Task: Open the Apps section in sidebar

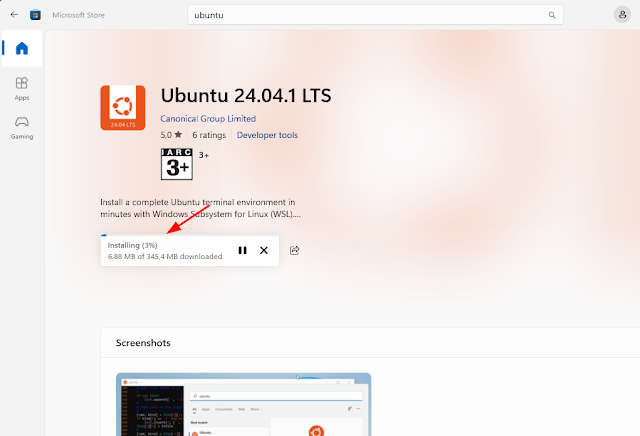Action: pos(22,89)
